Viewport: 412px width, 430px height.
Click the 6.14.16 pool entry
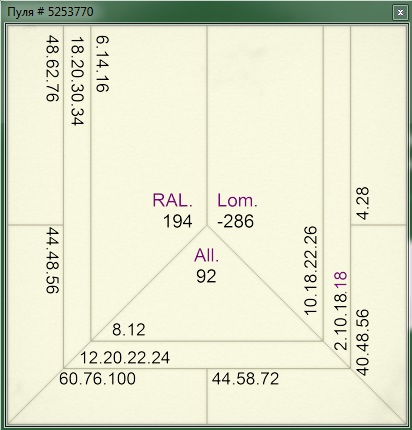coord(102,64)
